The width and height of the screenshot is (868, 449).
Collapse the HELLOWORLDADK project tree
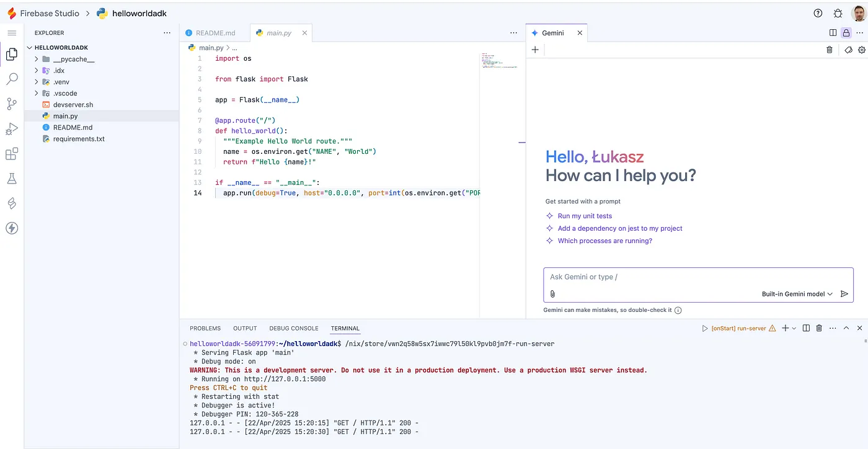pos(29,47)
